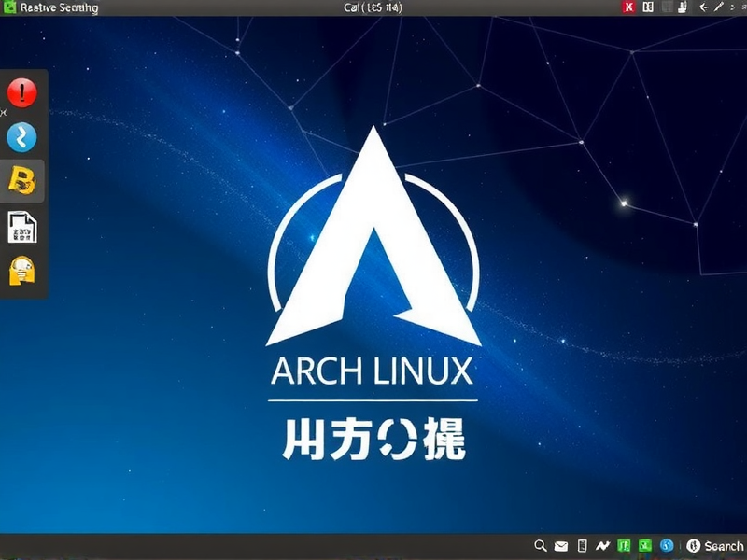This screenshot has height=560, width=747.
Task: Open the first green app icon in the tray
Action: (x=624, y=545)
